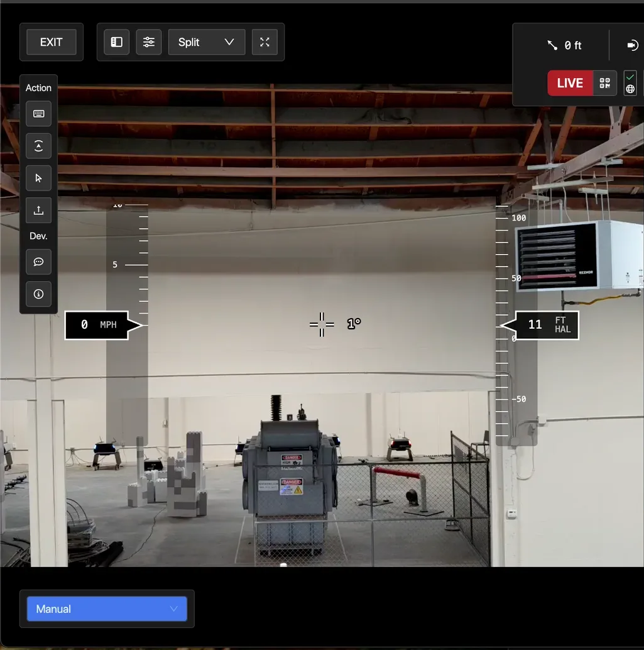
Task: Click the chevron on Manual selector
Action: (x=174, y=609)
